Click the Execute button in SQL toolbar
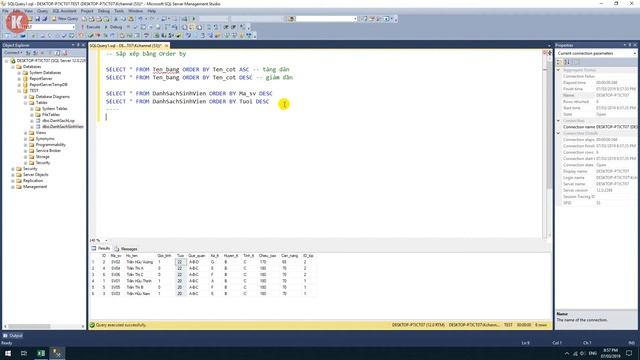The width and height of the screenshot is (640, 360). point(91,27)
